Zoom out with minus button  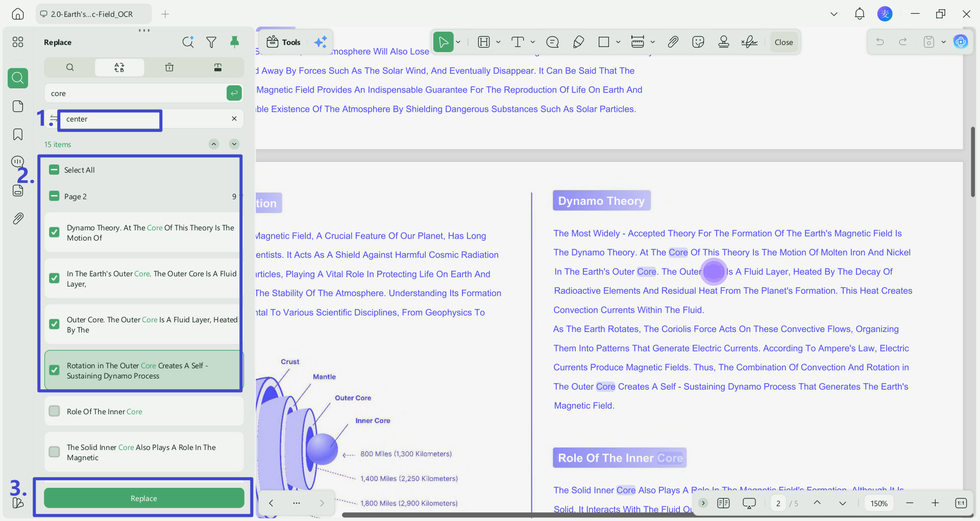[910, 503]
